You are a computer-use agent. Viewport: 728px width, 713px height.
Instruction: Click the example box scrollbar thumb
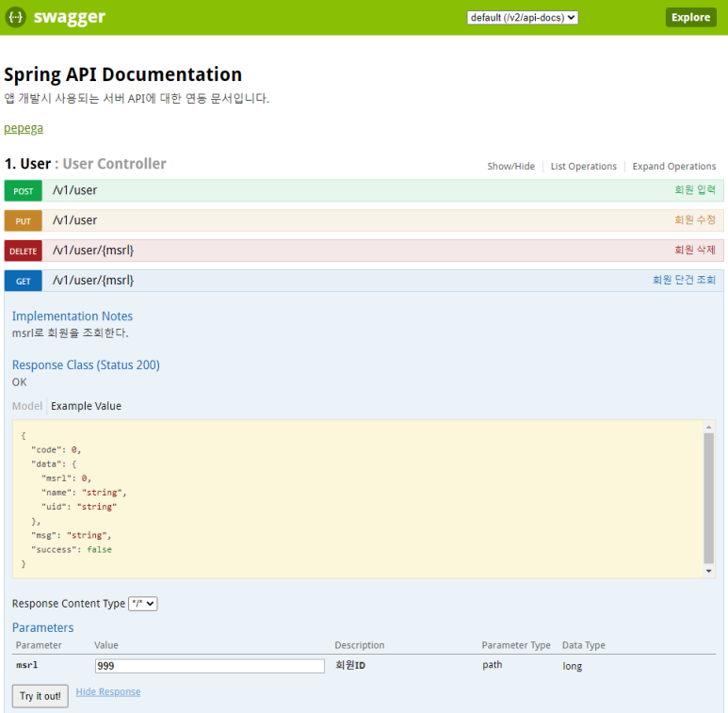(708, 498)
